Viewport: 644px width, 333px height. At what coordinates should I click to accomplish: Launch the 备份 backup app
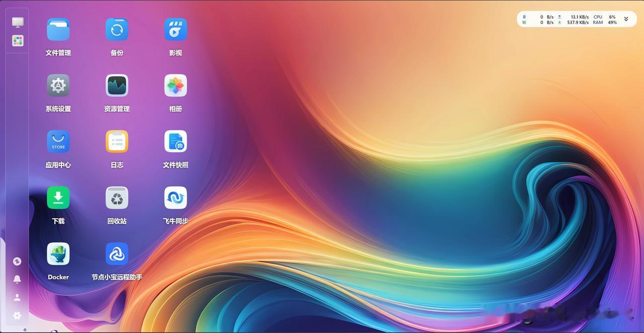click(x=117, y=30)
